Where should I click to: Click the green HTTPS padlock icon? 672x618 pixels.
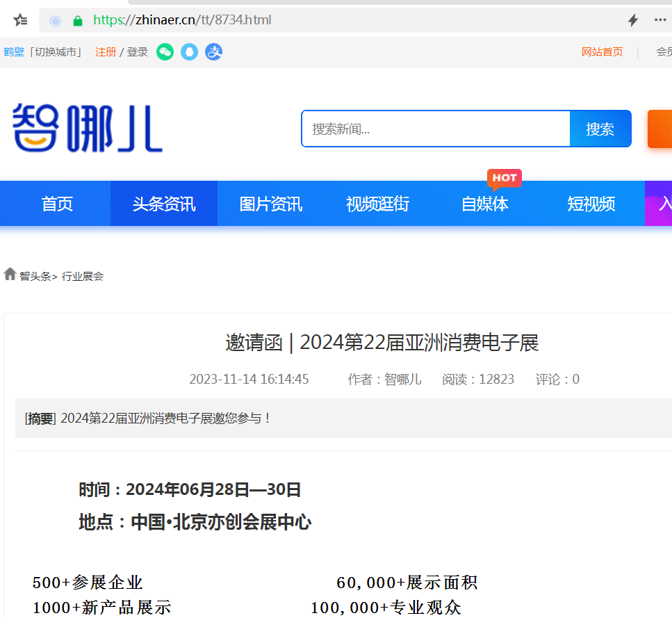pyautogui.click(x=78, y=21)
